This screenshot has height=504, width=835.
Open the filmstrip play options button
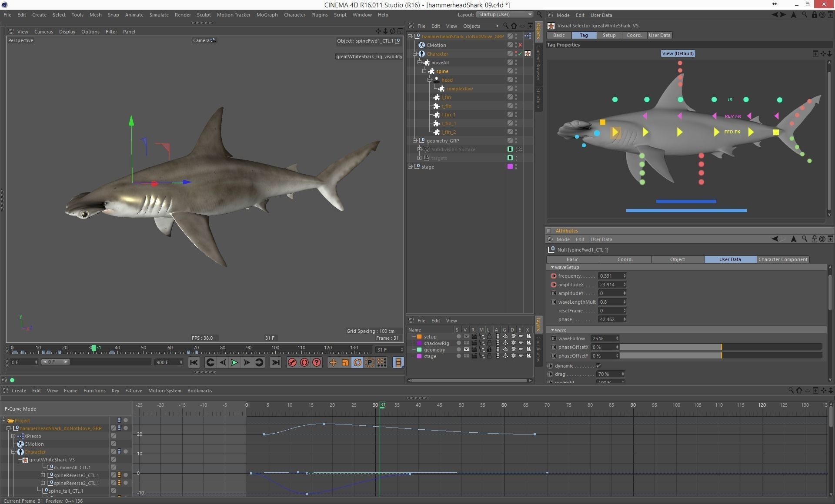[x=398, y=362]
